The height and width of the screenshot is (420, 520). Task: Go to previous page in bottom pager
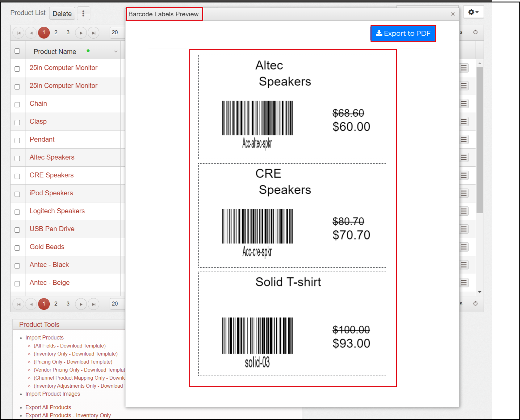pyautogui.click(x=31, y=304)
